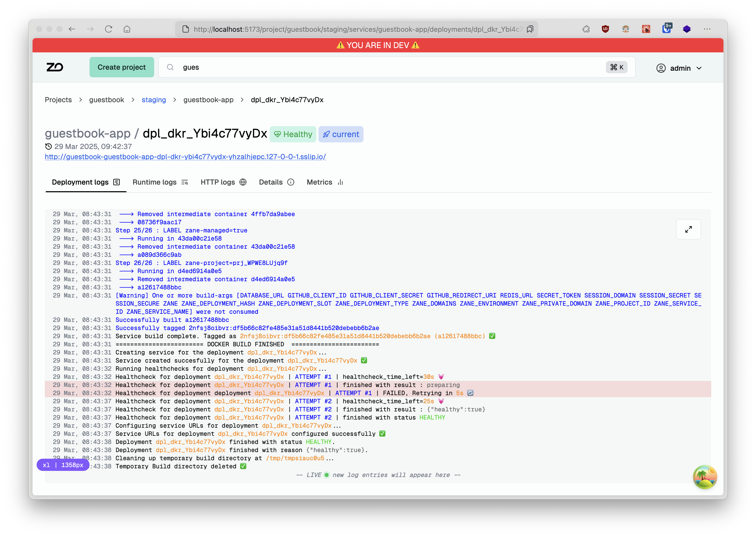
Task: Click the browser back arrow
Action: pyautogui.click(x=72, y=29)
